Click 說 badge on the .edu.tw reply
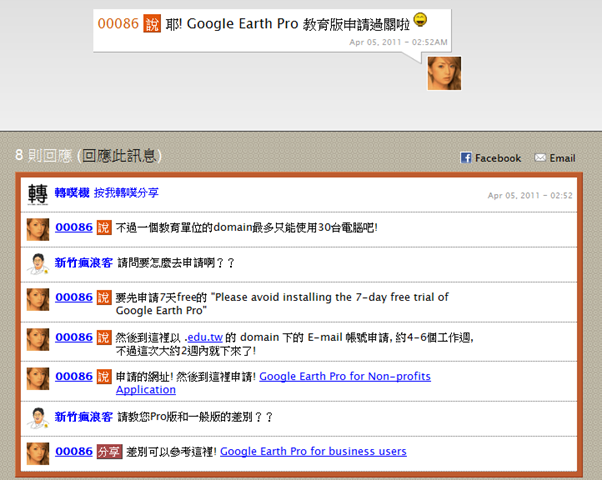 pyautogui.click(x=104, y=337)
